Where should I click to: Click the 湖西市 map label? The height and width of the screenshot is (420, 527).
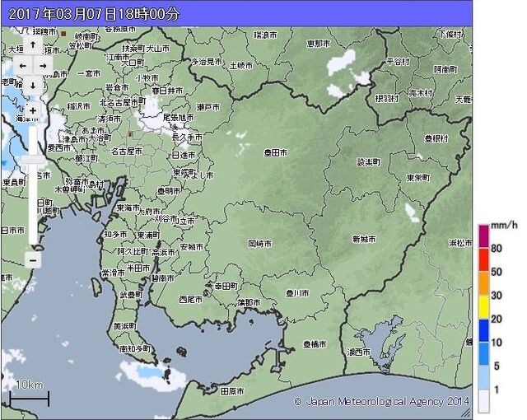(x=359, y=352)
